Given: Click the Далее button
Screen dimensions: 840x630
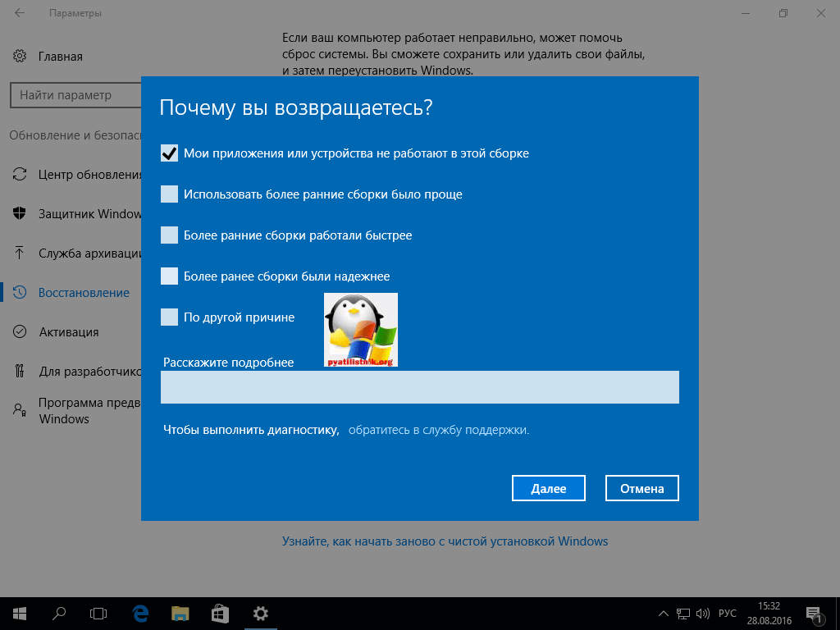Looking at the screenshot, I should (x=549, y=488).
